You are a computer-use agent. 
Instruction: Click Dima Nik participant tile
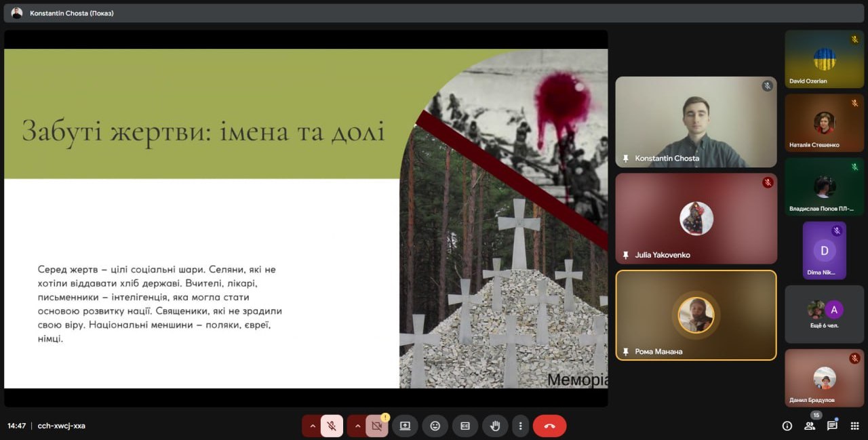825,250
